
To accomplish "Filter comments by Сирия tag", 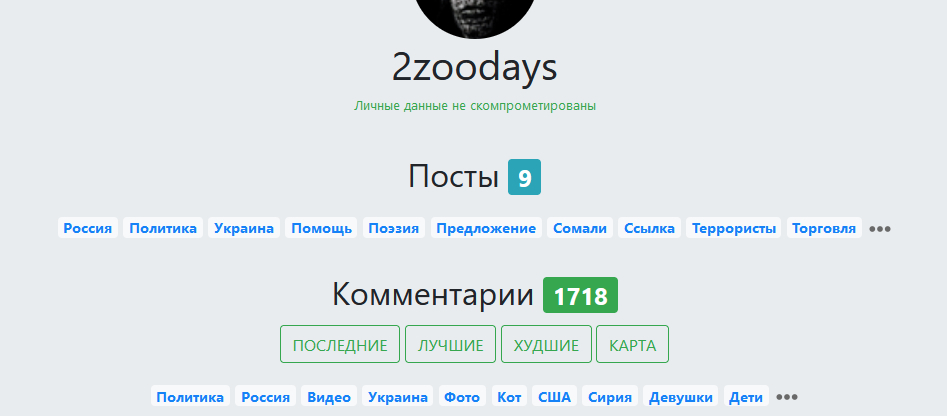I will pos(610,397).
